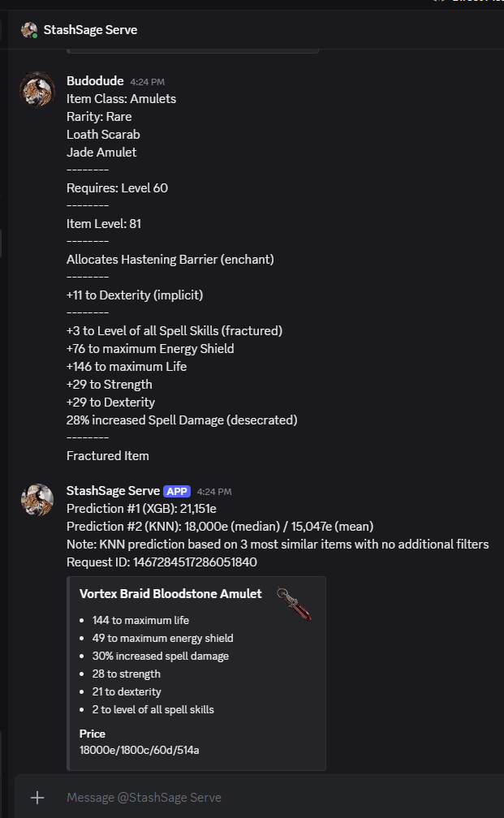Click the Request ID line in bot reply
This screenshot has height=818, width=504.
(x=162, y=562)
